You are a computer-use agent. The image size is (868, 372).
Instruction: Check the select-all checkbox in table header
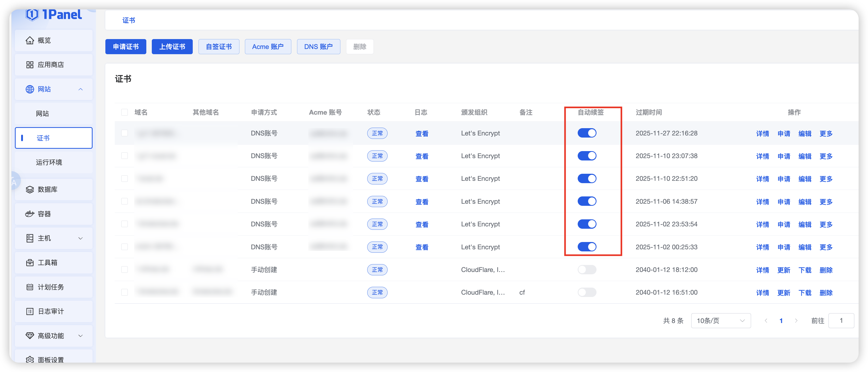coord(124,113)
